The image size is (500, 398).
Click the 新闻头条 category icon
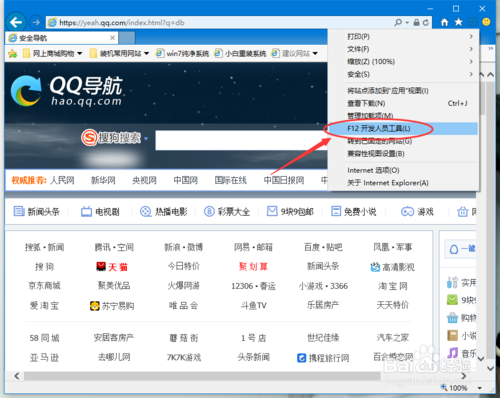click(19, 211)
